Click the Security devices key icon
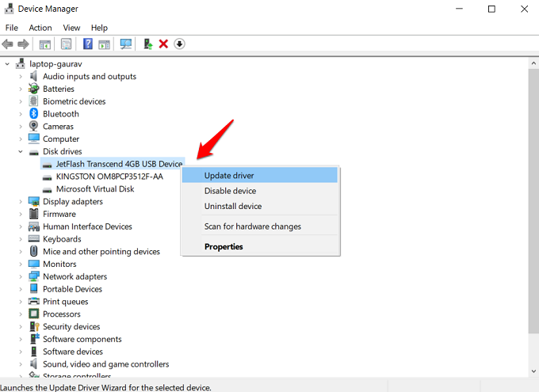Viewport: 539px width, 392px height. [x=34, y=326]
